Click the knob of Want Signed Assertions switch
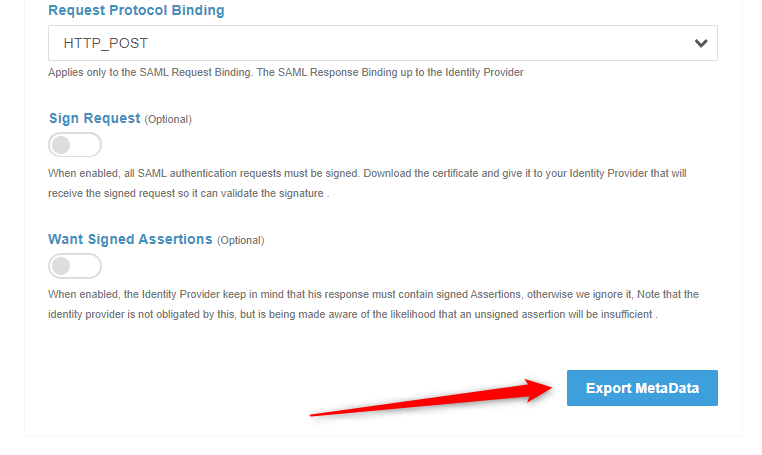Viewport: 762px width, 455px height. coord(62,266)
